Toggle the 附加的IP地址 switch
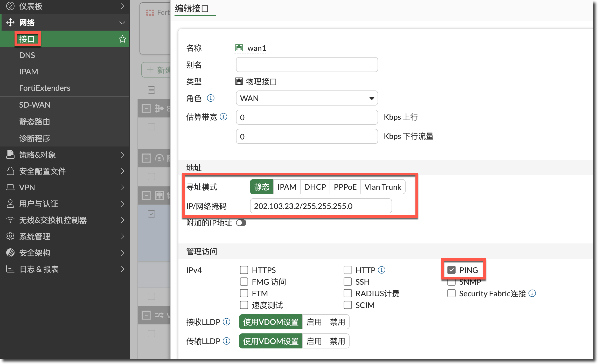This screenshot has height=364, width=598. pos(241,223)
